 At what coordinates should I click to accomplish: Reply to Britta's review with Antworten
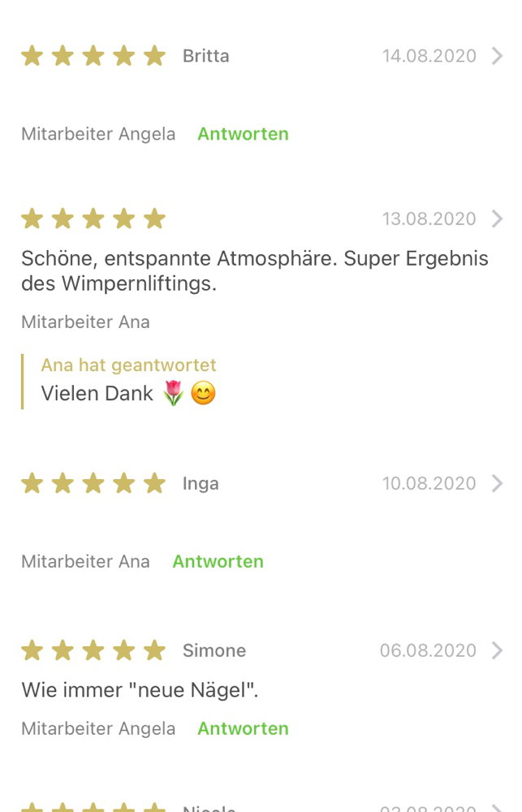click(x=243, y=134)
